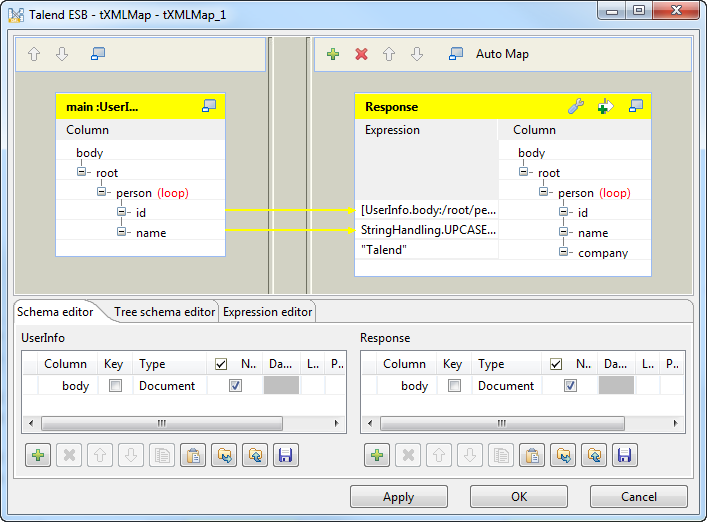Select Document type cell in UserInfo schema
Image resolution: width=707 pixels, height=522 pixels.
click(170, 386)
